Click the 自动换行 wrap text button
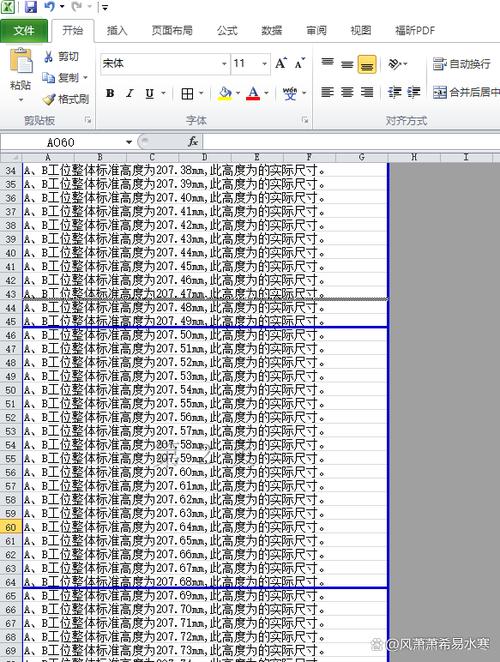This screenshot has height=662, width=500. (462, 64)
